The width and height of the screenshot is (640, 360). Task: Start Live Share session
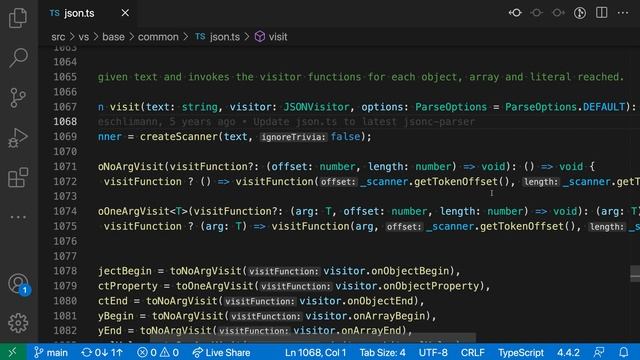221,352
